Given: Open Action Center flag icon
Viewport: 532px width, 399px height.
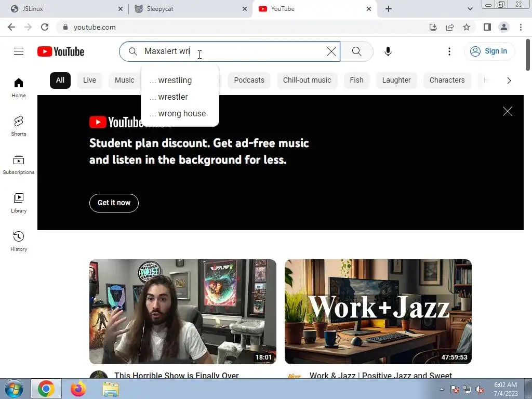Looking at the screenshot, I should coord(454,390).
